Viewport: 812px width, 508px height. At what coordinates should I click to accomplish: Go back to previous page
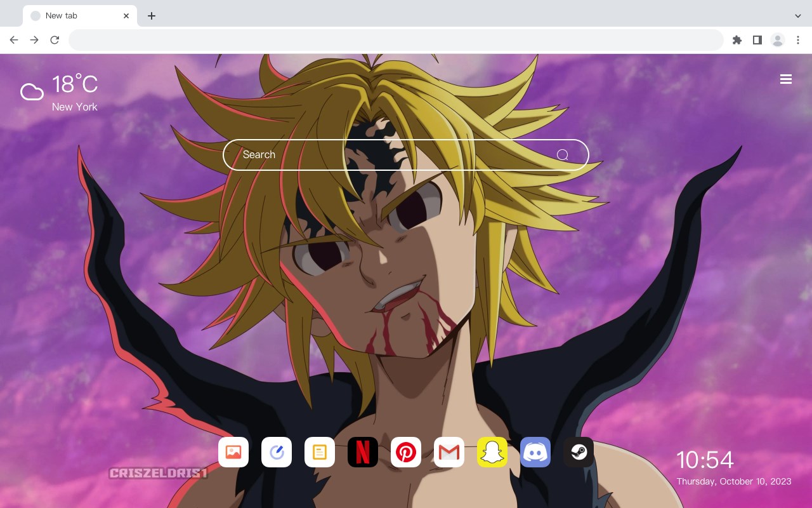(x=14, y=40)
